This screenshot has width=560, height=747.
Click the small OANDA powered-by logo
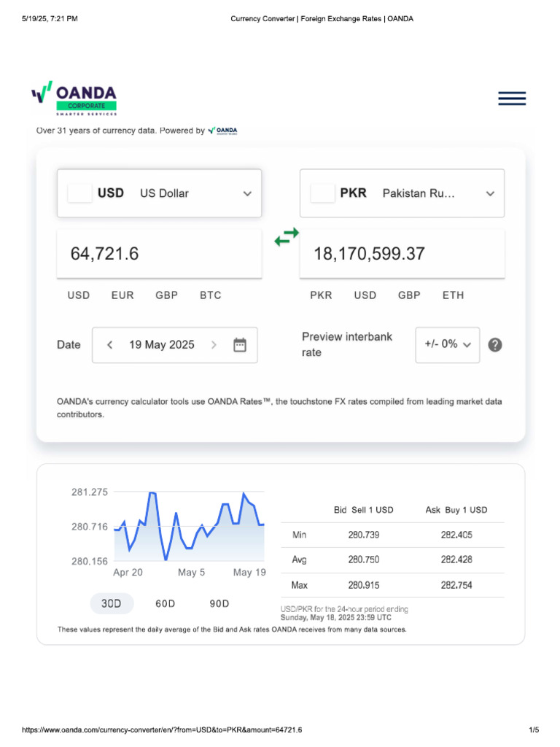222,131
